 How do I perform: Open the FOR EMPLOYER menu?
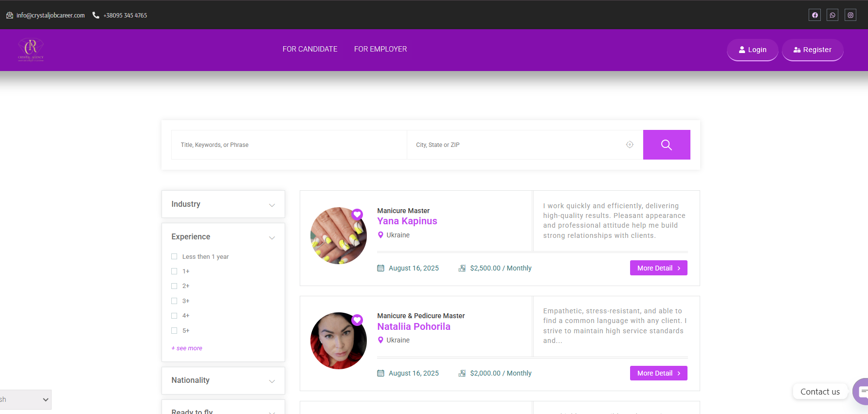click(x=380, y=49)
